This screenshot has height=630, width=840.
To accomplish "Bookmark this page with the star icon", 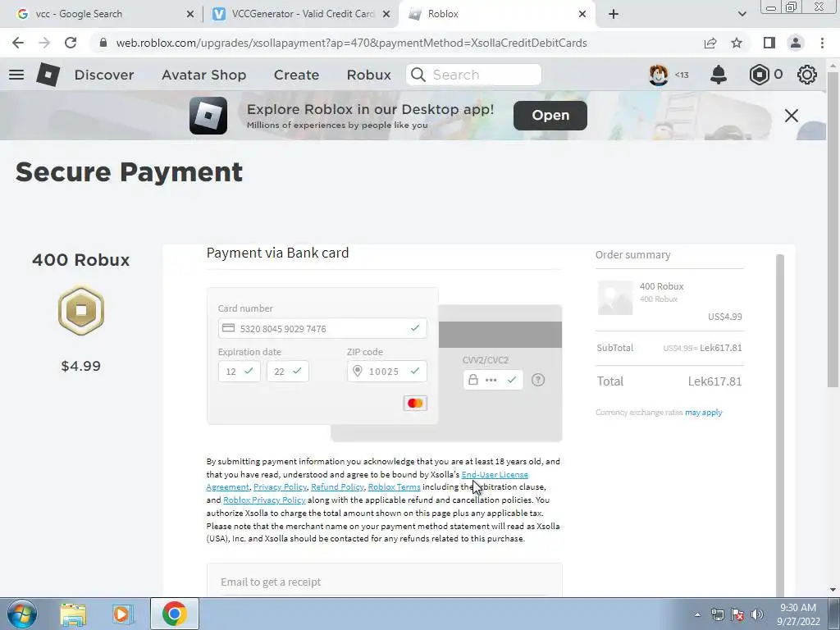I will pos(737,43).
